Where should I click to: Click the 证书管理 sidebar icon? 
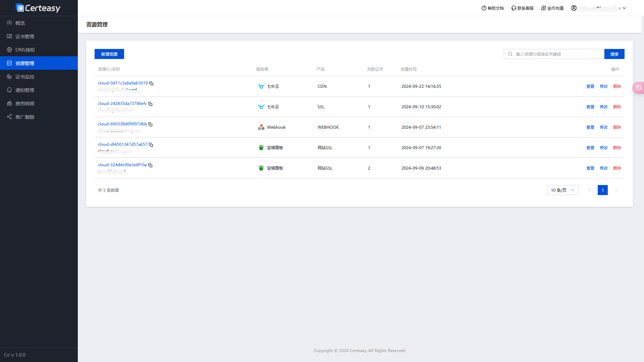(x=9, y=36)
